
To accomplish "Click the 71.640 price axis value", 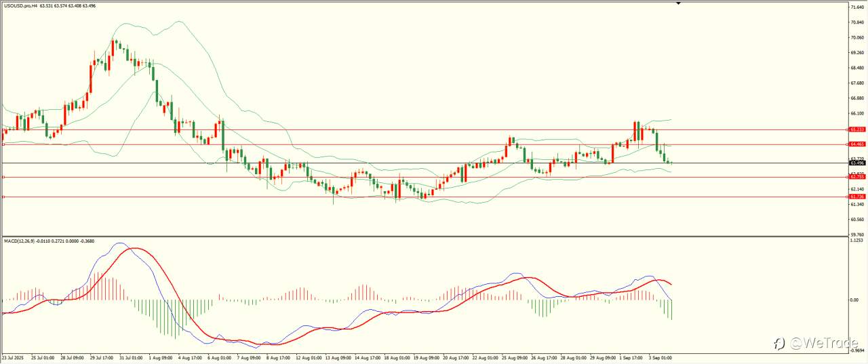I will click(857, 7).
